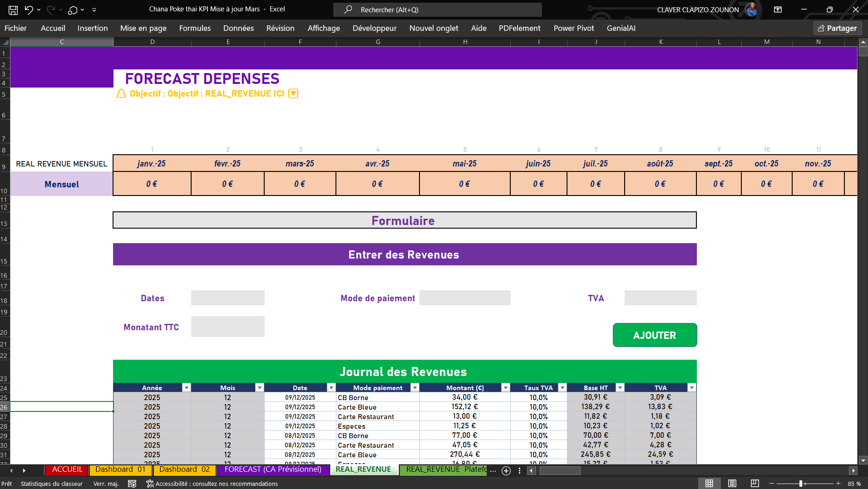Select Normal view in status bar
The image size is (868, 489).
709,484
